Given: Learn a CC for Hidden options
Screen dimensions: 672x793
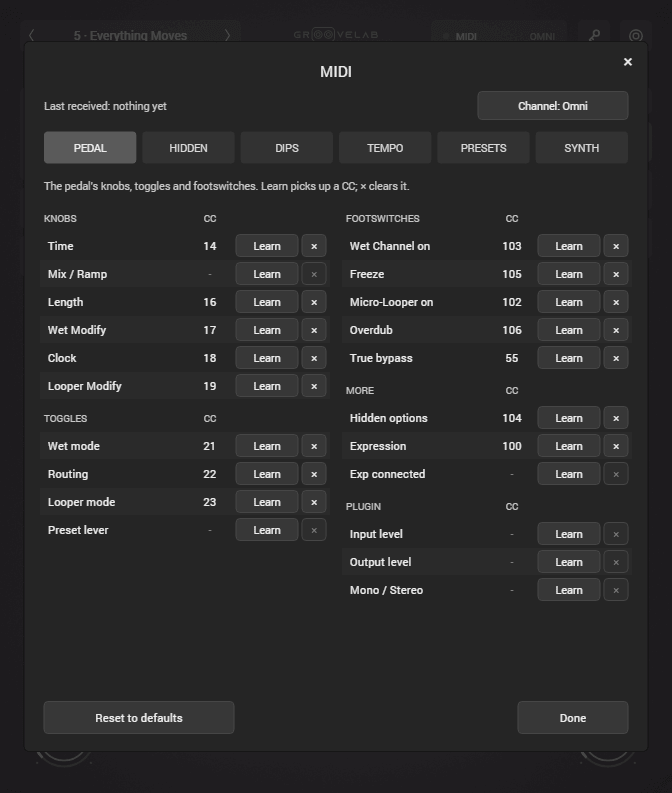Looking at the screenshot, I should [x=569, y=418].
